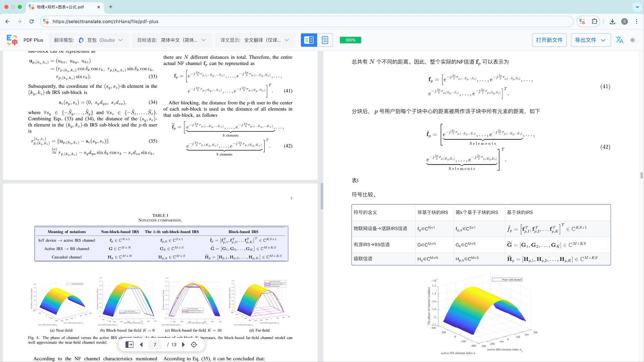Viewport: 644px width, 362px height.
Task: Select the PDF file browser tab
Action: click(60, 7)
